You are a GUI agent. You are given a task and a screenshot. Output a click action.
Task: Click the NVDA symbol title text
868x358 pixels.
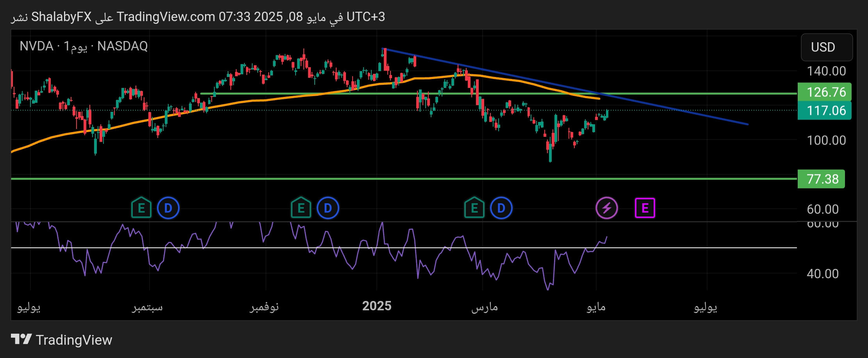coord(36,46)
